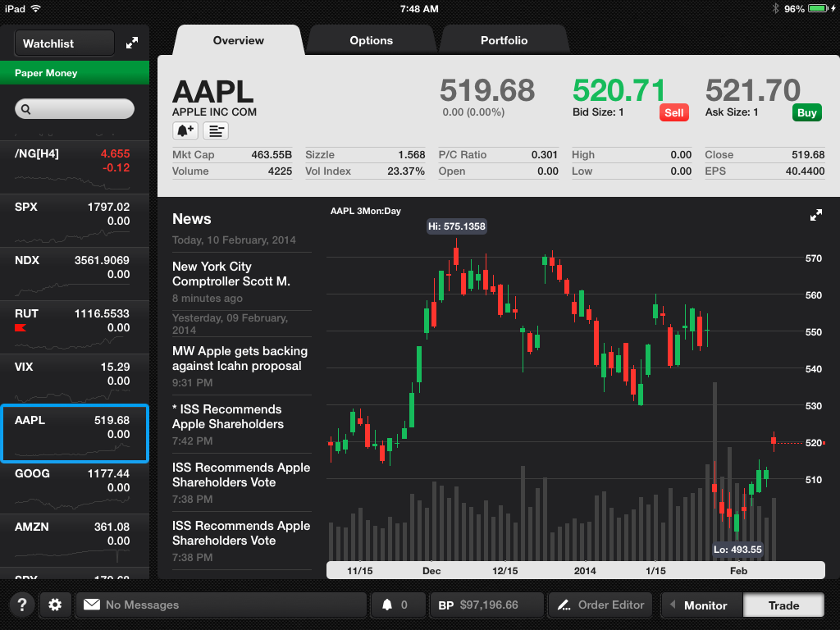
Task: Click the 520 current price marker on axis
Action: (x=815, y=443)
